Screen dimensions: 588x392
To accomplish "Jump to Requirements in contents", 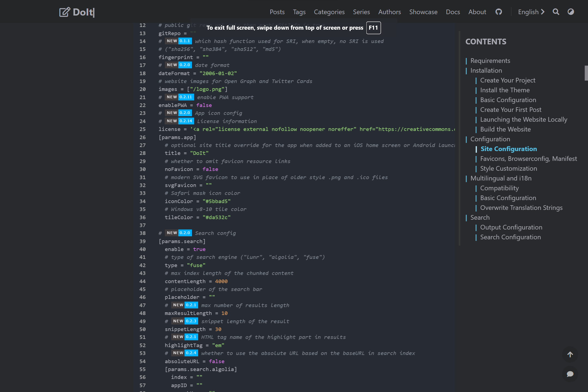I will click(x=490, y=60).
